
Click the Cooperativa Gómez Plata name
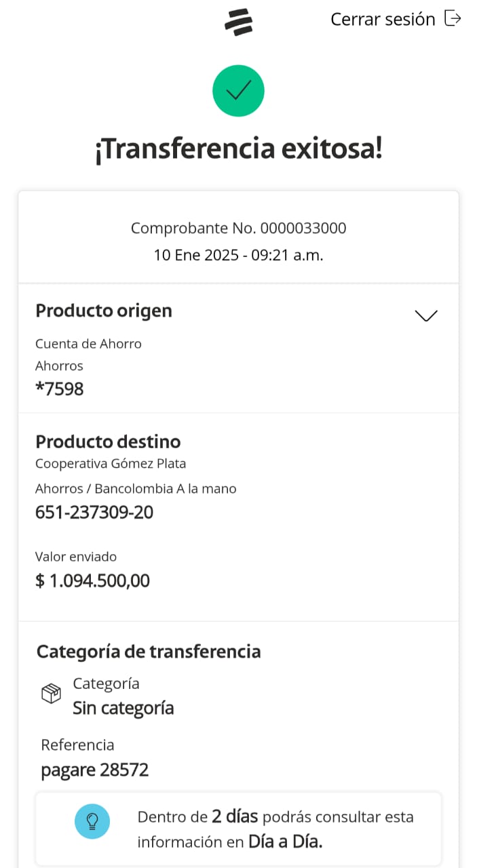111,464
